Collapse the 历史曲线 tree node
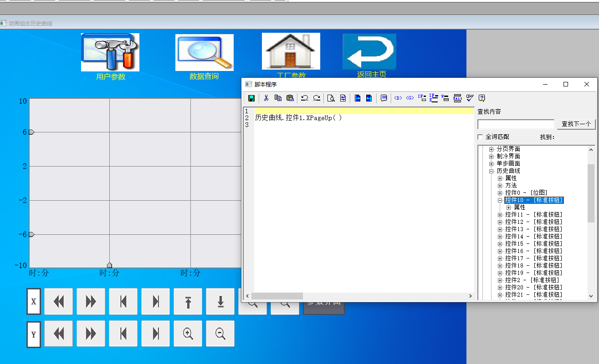This screenshot has height=364, width=599. 491,171
